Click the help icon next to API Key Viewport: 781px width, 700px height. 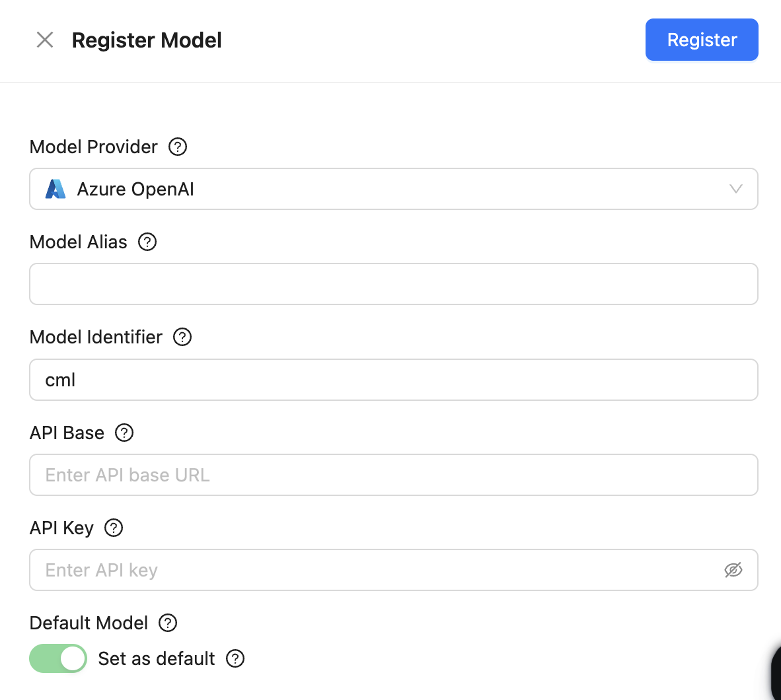(x=114, y=528)
